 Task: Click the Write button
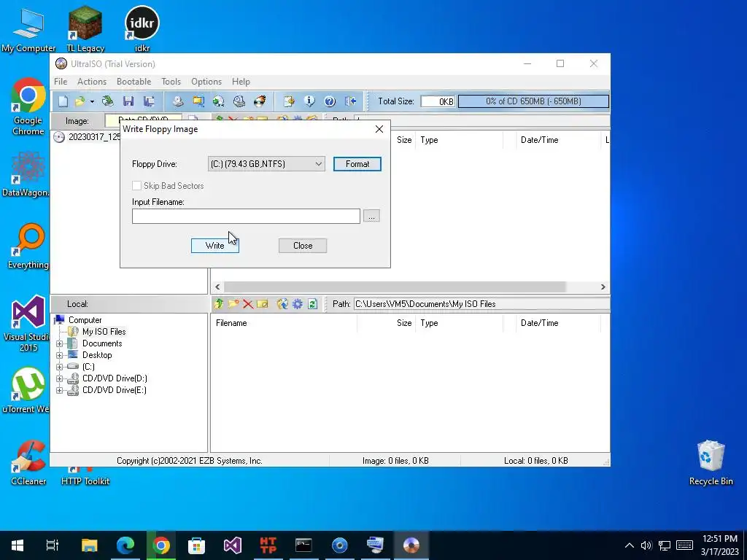[215, 246]
